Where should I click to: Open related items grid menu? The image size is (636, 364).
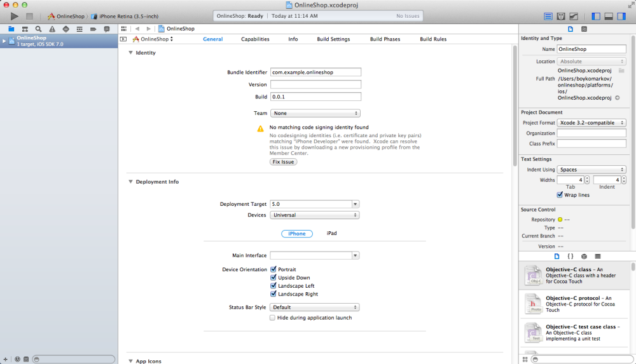tap(124, 29)
